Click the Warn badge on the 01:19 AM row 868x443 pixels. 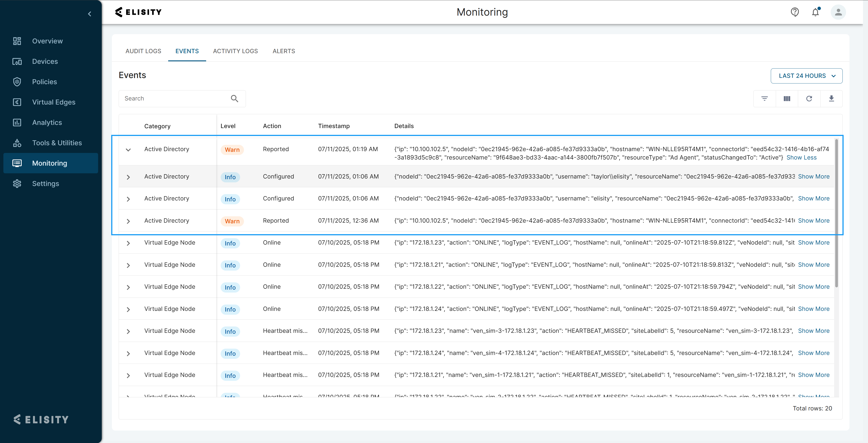tap(232, 150)
